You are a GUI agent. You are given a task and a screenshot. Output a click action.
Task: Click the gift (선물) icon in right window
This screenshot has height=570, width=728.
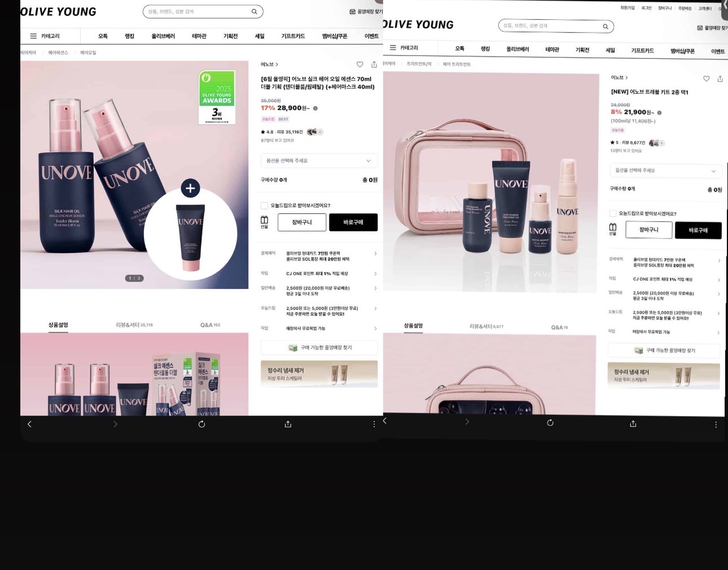pos(613,229)
